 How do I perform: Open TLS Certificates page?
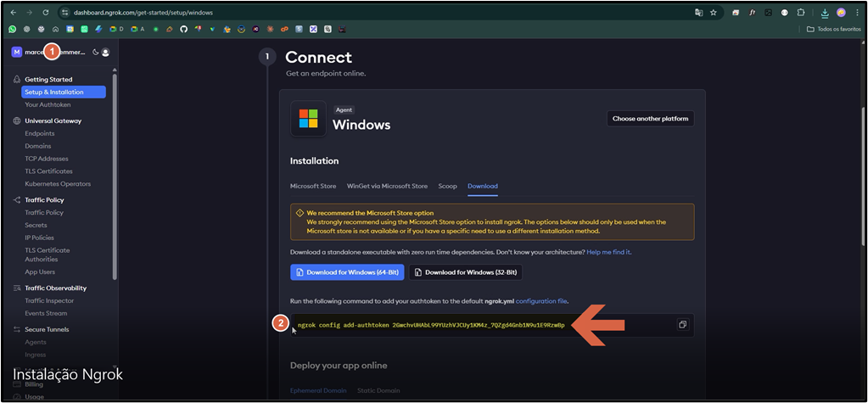coord(48,171)
